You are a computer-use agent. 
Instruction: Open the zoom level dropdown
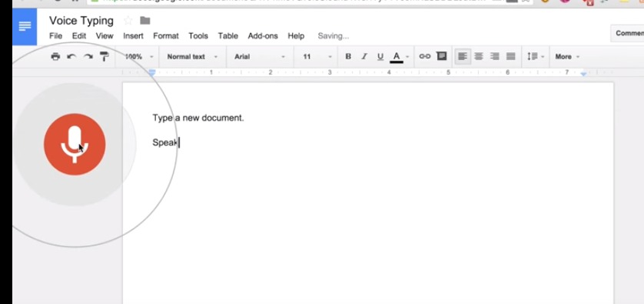click(139, 57)
